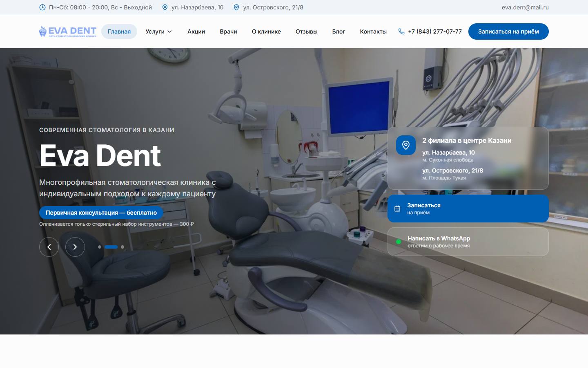Click the blue location icon in branches card

(x=406, y=145)
